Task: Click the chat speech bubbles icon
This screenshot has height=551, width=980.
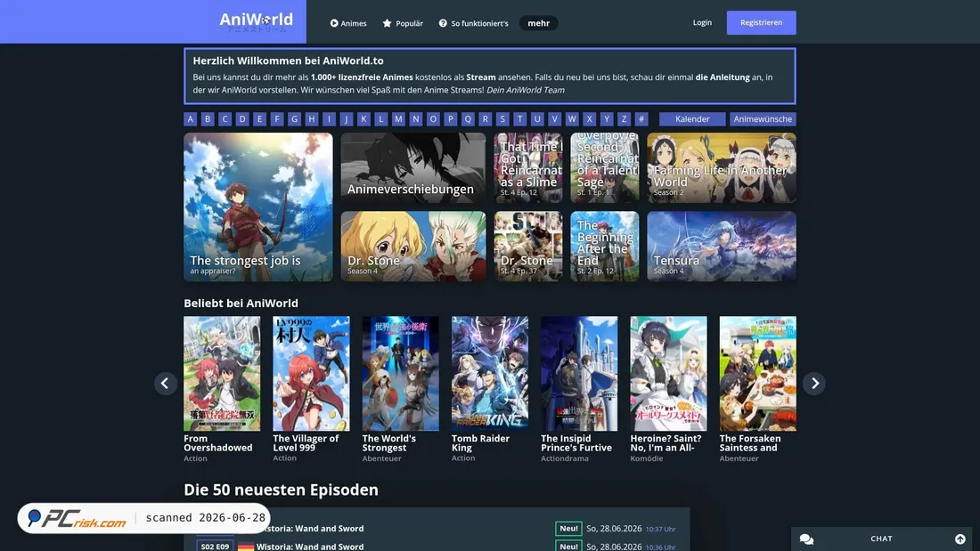Action: (x=806, y=539)
